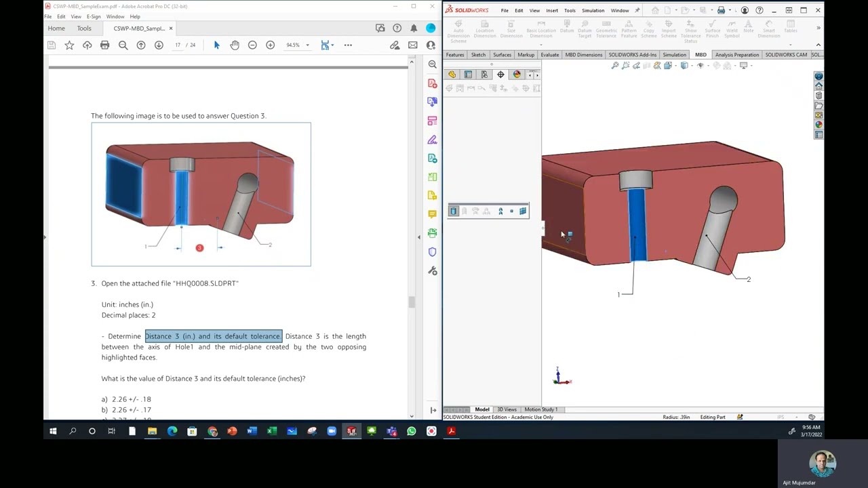Collapse Acrobat right tools pane arrow

[x=433, y=409]
